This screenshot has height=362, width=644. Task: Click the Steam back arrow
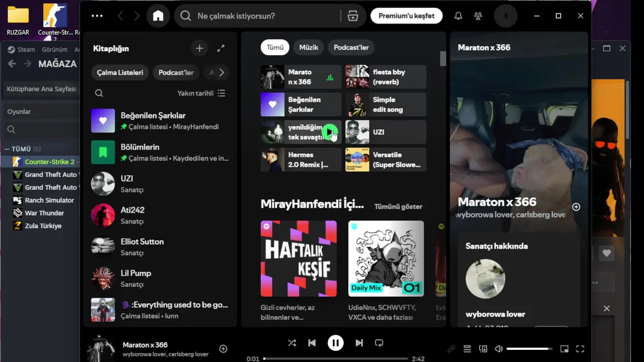pyautogui.click(x=12, y=64)
